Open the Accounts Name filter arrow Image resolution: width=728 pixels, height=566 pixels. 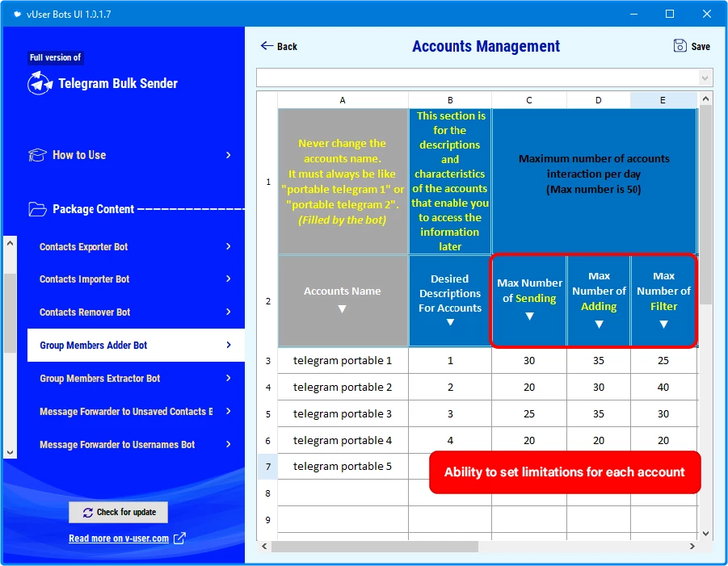342,309
